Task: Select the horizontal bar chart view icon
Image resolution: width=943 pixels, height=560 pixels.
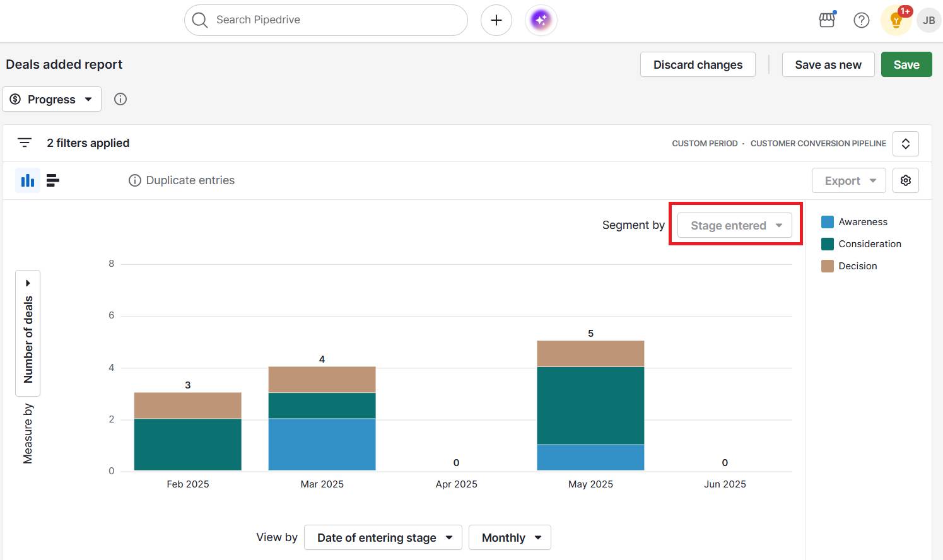Action: pos(53,180)
